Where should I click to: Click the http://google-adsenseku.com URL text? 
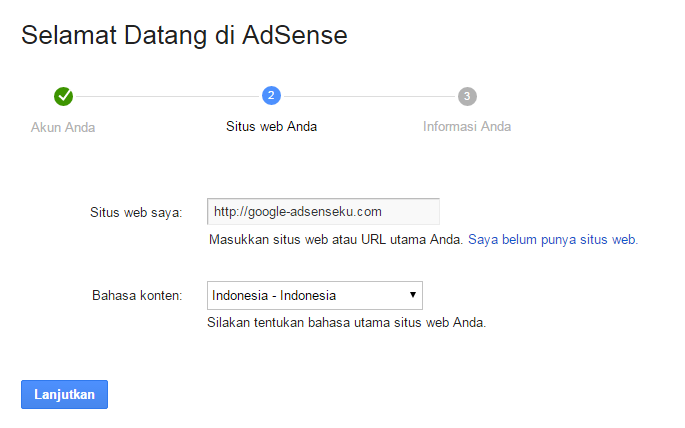297,212
